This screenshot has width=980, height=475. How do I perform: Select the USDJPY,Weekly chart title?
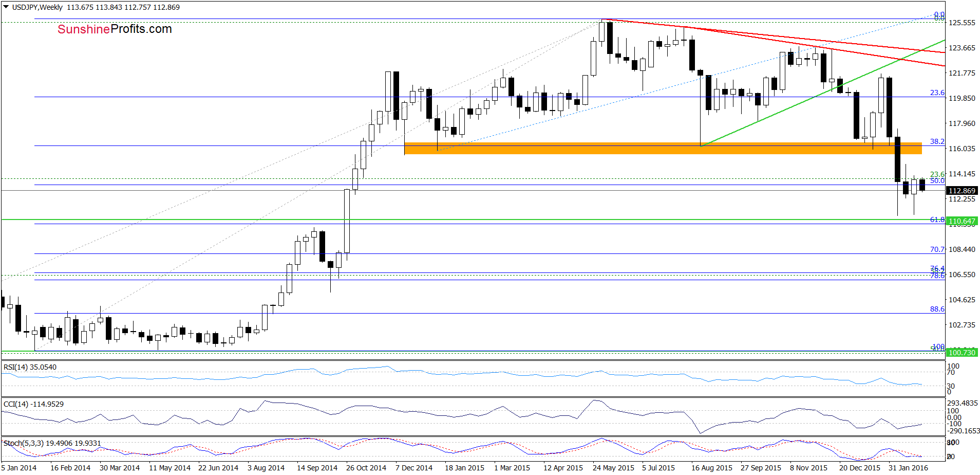(x=37, y=7)
